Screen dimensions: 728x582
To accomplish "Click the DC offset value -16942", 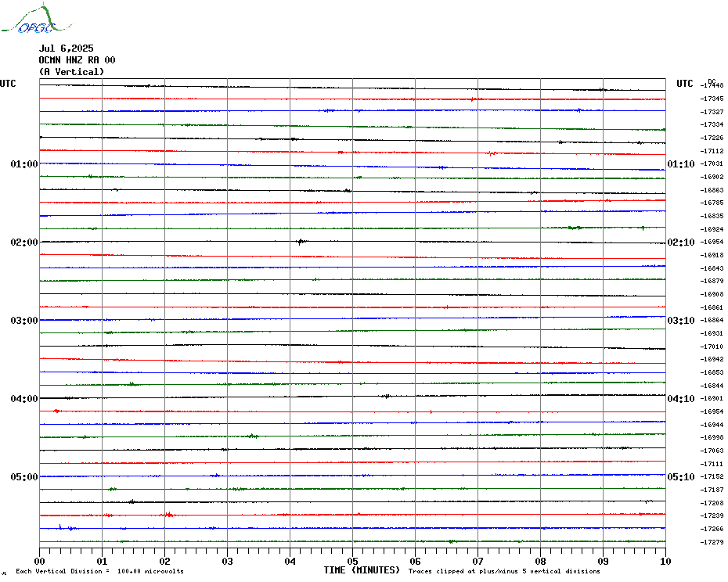I will tap(712, 359).
